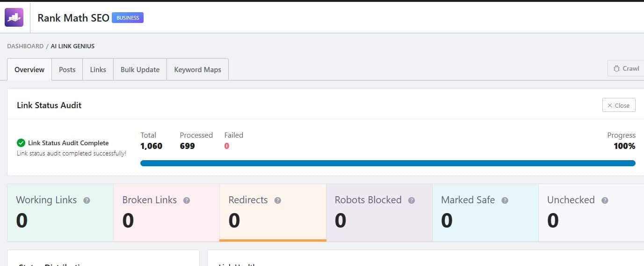644x266 pixels.
Task: Select the Working Links card
Action: (x=60, y=213)
